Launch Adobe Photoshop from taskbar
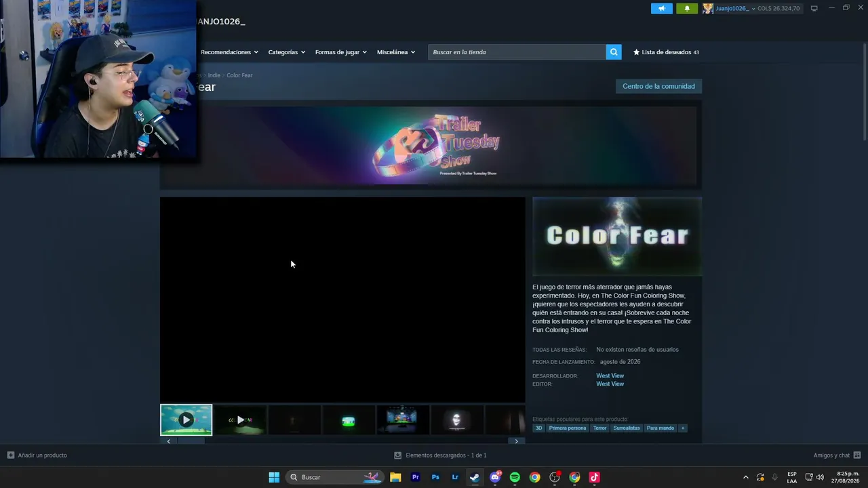Viewport: 868px width, 488px height. (435, 477)
